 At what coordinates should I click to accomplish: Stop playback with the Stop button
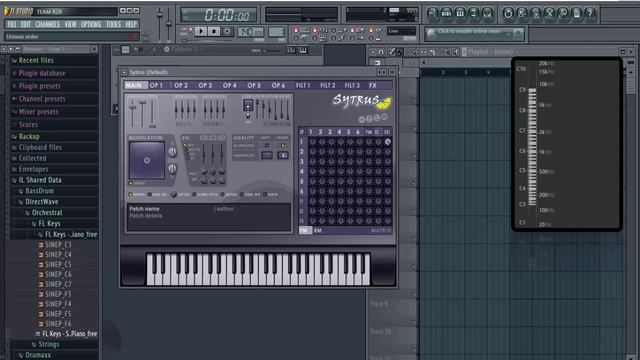tap(214, 31)
